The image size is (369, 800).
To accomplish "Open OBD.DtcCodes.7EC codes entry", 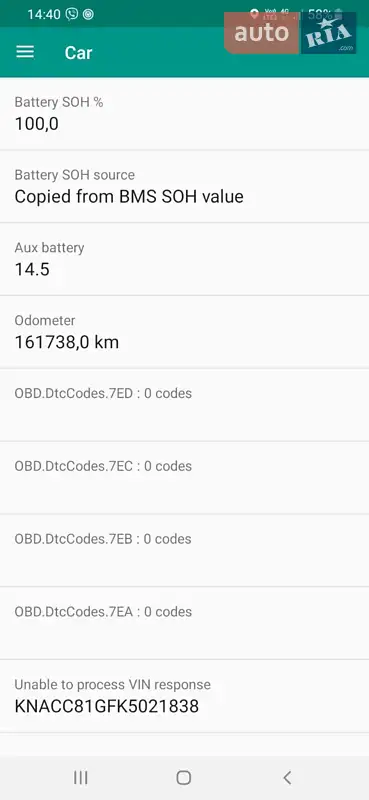I will coord(184,478).
